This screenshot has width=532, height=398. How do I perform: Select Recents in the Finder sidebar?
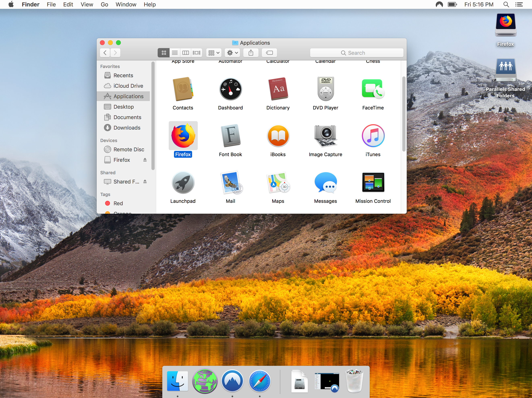123,75
